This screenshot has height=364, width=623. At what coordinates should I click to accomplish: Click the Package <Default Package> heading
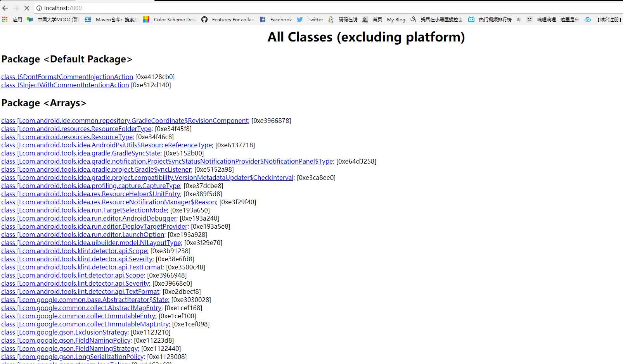point(67,59)
